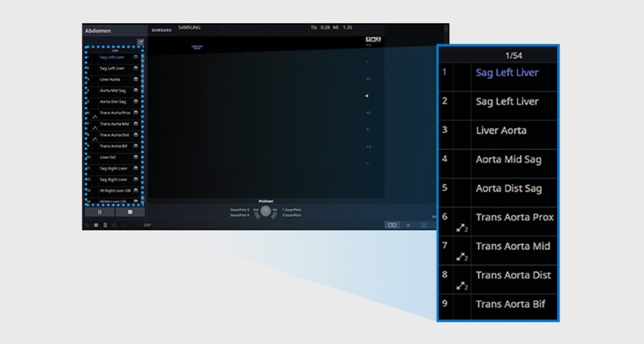The image size is (644, 344).
Task: Click the dual-view layout icon in bottom bar
Action: click(x=392, y=225)
